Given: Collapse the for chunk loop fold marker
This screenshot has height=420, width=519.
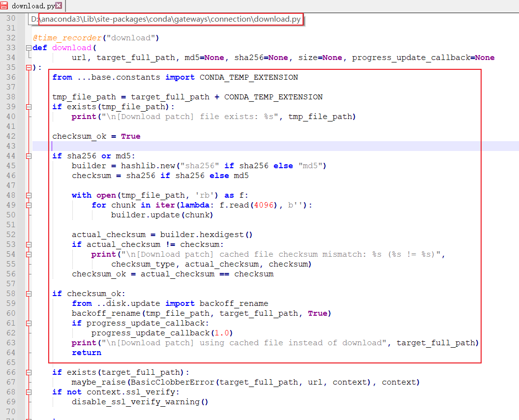Looking at the screenshot, I should 29,205.
